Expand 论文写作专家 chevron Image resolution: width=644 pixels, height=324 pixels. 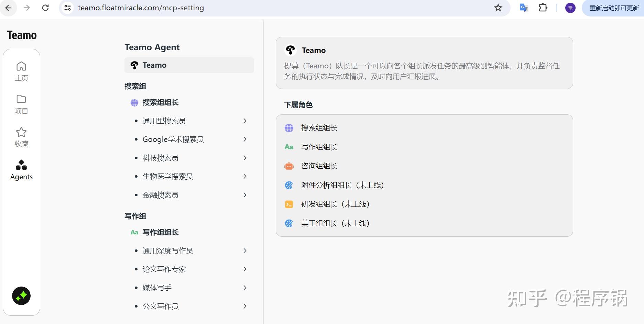coord(245,269)
